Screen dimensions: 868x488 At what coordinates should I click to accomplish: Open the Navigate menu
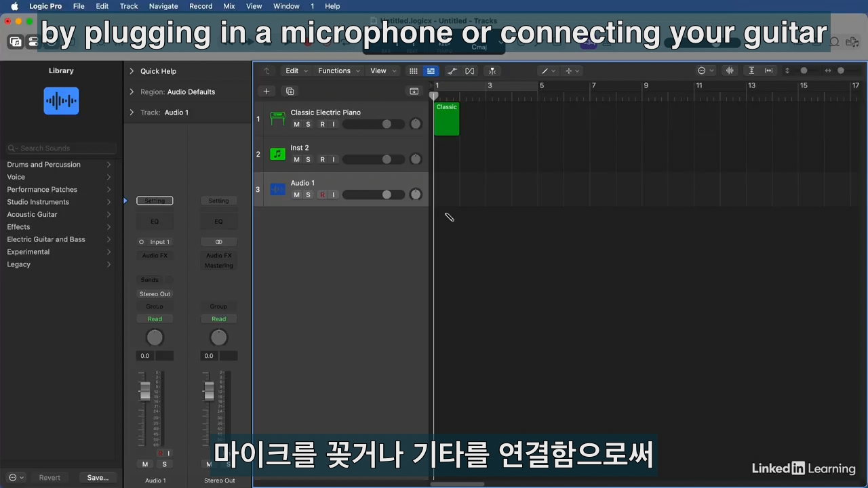(x=163, y=6)
